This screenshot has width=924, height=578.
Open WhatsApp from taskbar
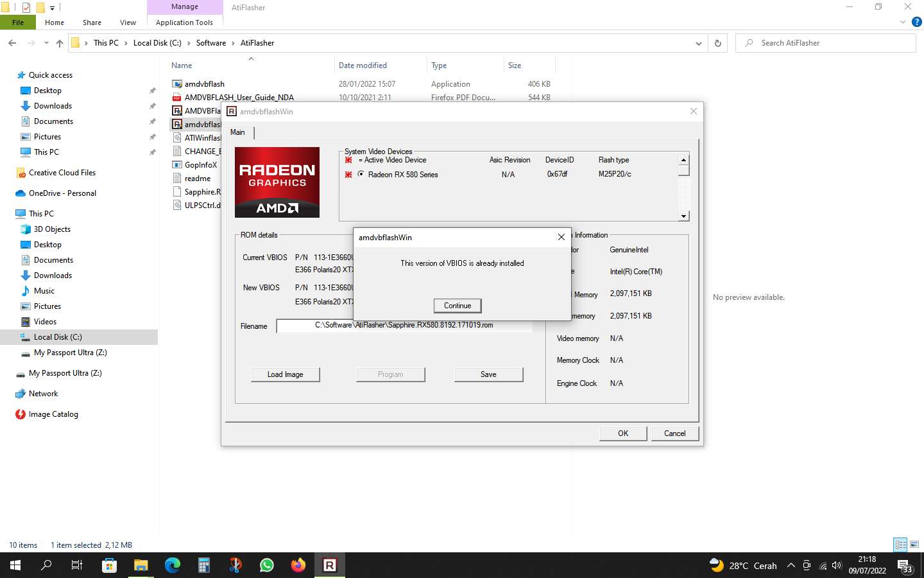click(267, 565)
